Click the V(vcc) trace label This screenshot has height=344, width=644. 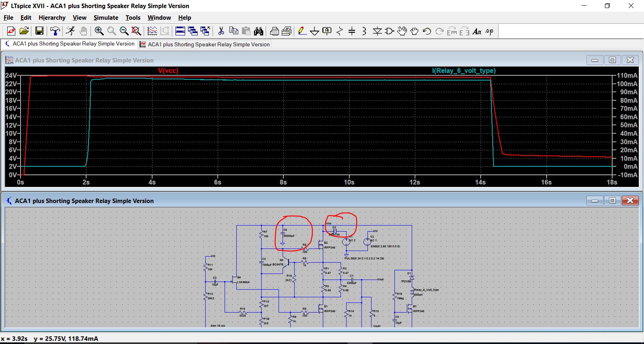click(168, 70)
